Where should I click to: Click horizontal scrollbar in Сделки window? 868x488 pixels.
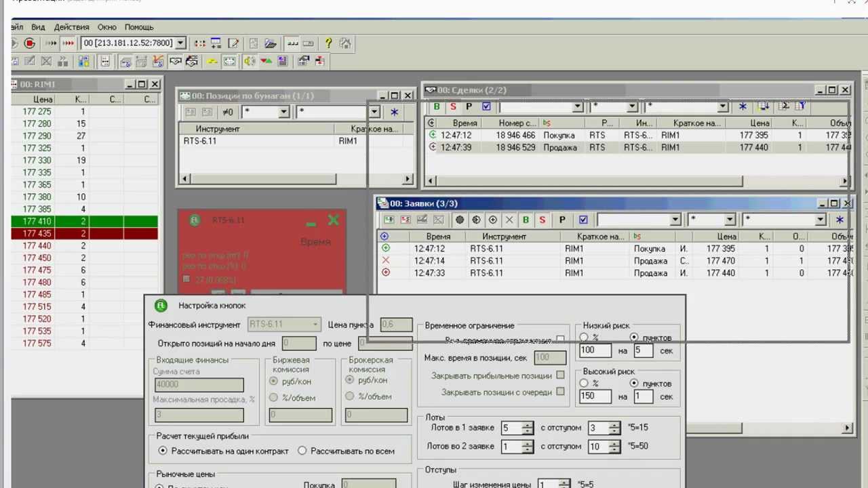(x=589, y=181)
